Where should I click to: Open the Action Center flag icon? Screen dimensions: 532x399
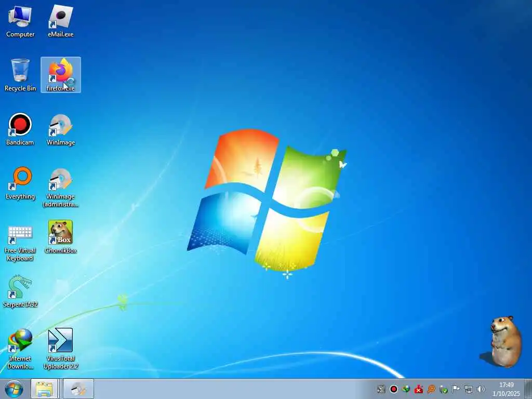pyautogui.click(x=456, y=389)
